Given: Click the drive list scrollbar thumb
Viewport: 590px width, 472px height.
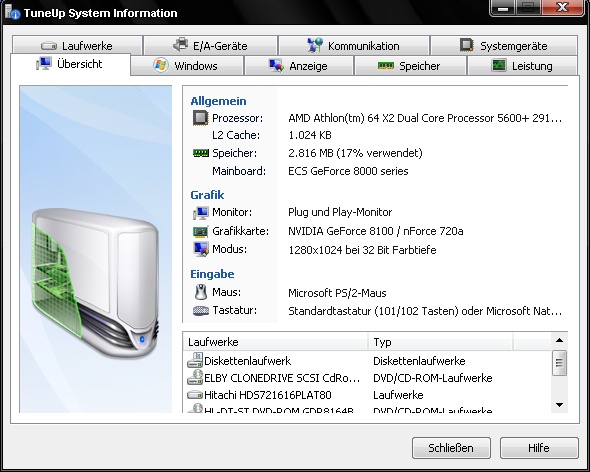Looking at the screenshot, I should point(560,363).
